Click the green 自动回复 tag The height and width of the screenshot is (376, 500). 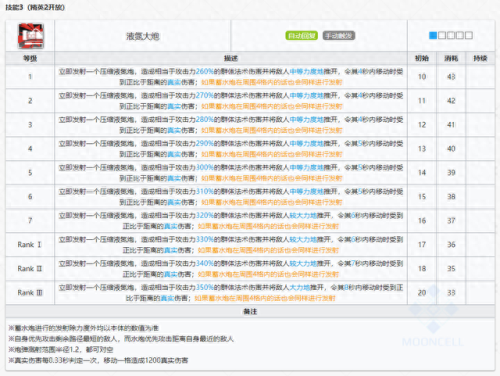pyautogui.click(x=301, y=35)
